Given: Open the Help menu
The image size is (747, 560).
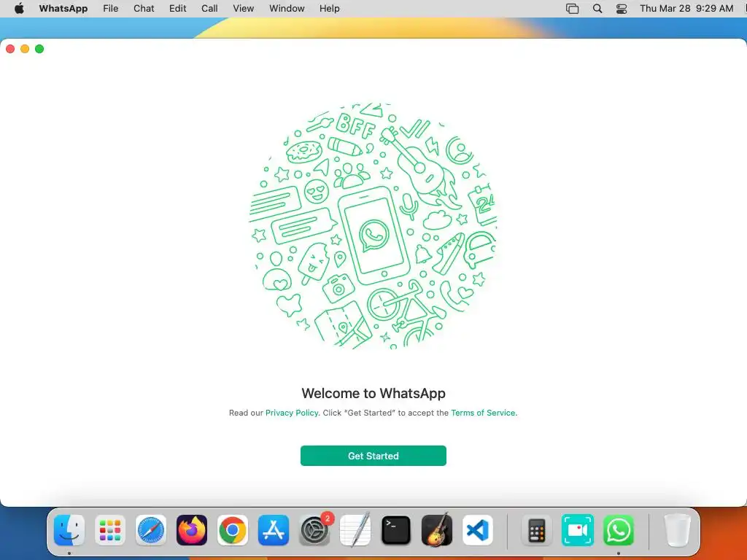Looking at the screenshot, I should coord(329,9).
